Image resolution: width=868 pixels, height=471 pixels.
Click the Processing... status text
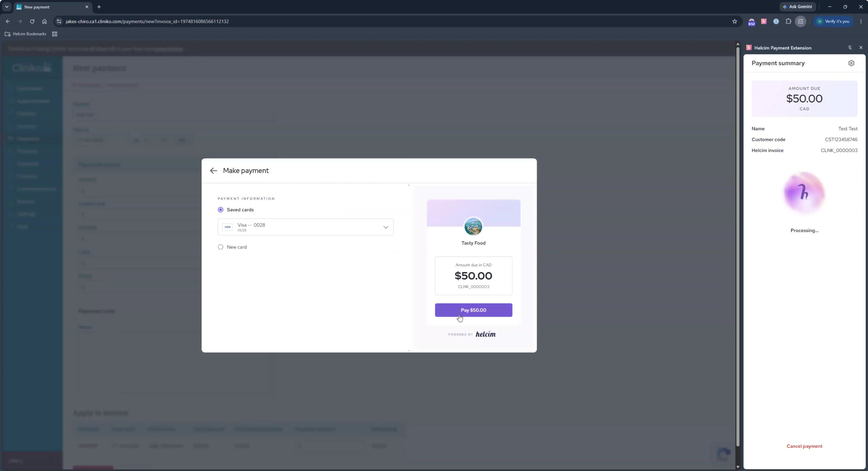point(804,231)
